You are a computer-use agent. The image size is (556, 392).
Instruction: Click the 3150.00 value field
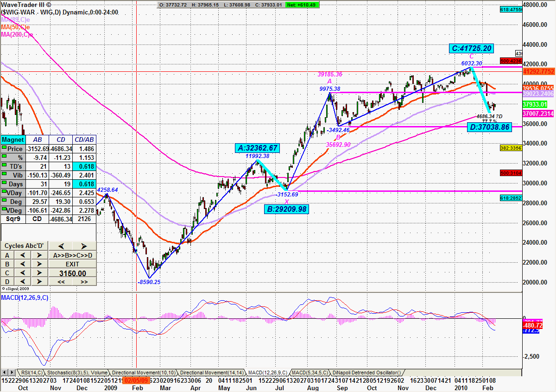(x=72, y=273)
